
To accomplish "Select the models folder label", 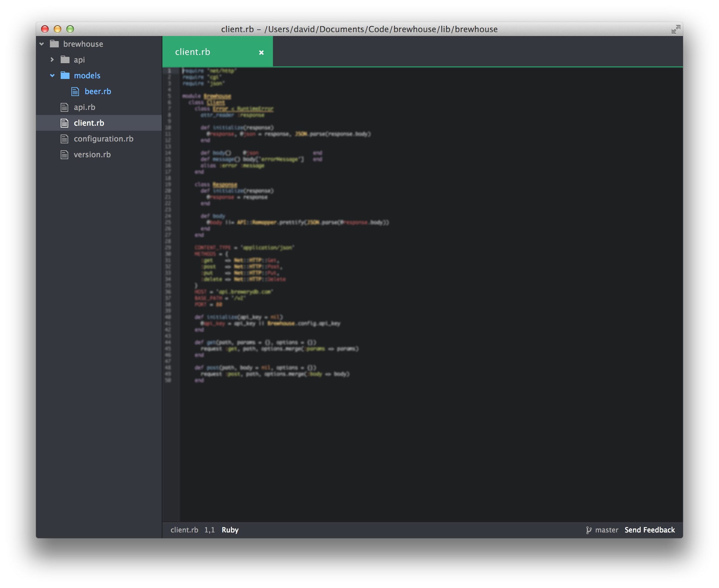I will (x=87, y=75).
